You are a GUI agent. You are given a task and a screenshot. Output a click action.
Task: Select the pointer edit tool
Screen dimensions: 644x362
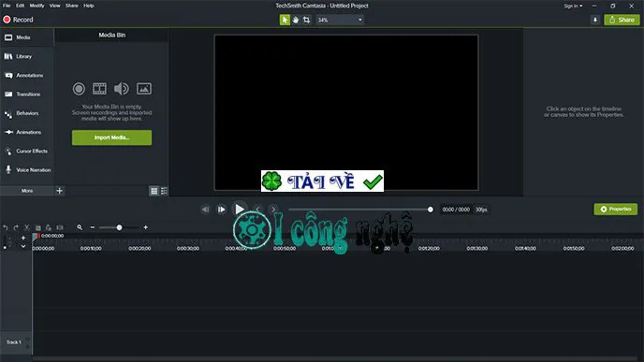coord(285,20)
